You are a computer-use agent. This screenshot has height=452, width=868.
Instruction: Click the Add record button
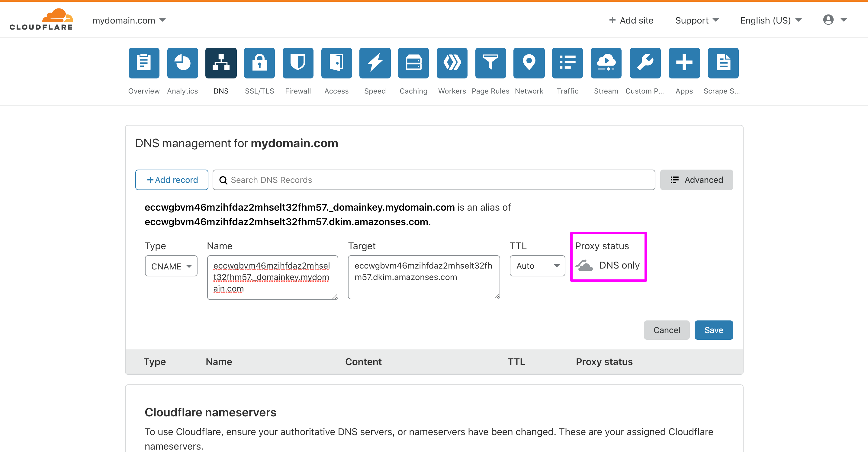[x=172, y=180]
